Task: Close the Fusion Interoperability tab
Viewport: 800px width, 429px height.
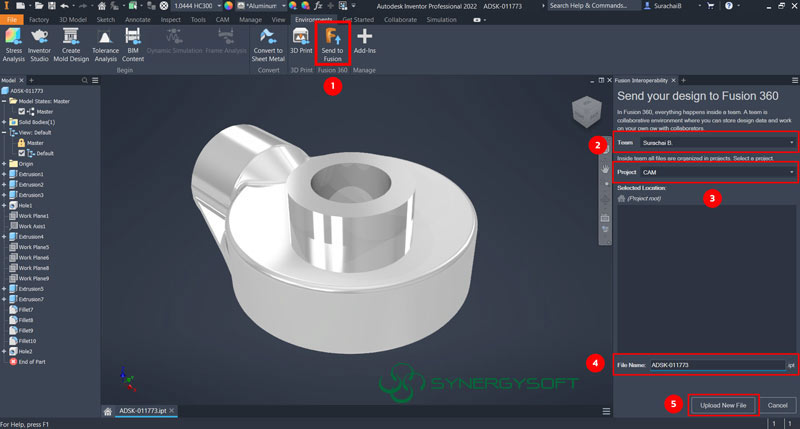Action: coord(673,80)
